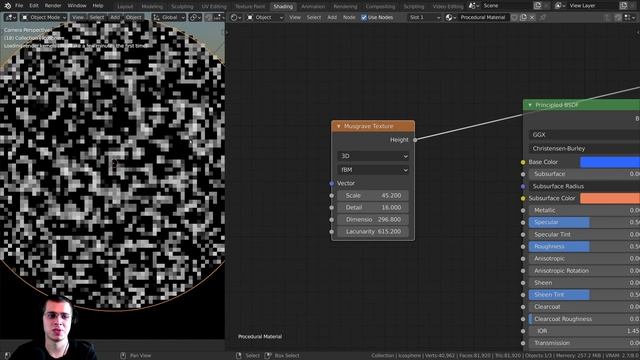
Task: Switch to the Scripting workspace tab
Action: [x=413, y=7]
